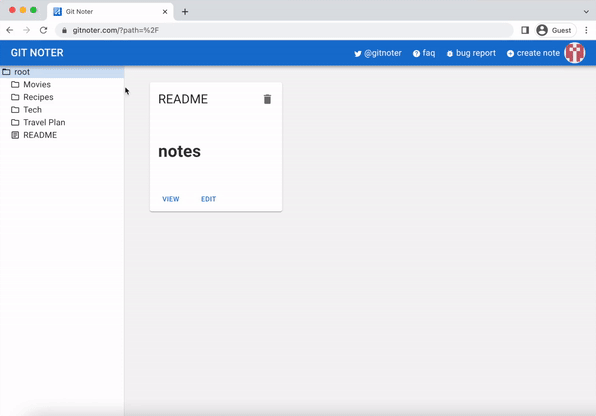
Task: Click the create note plus icon
Action: click(510, 54)
